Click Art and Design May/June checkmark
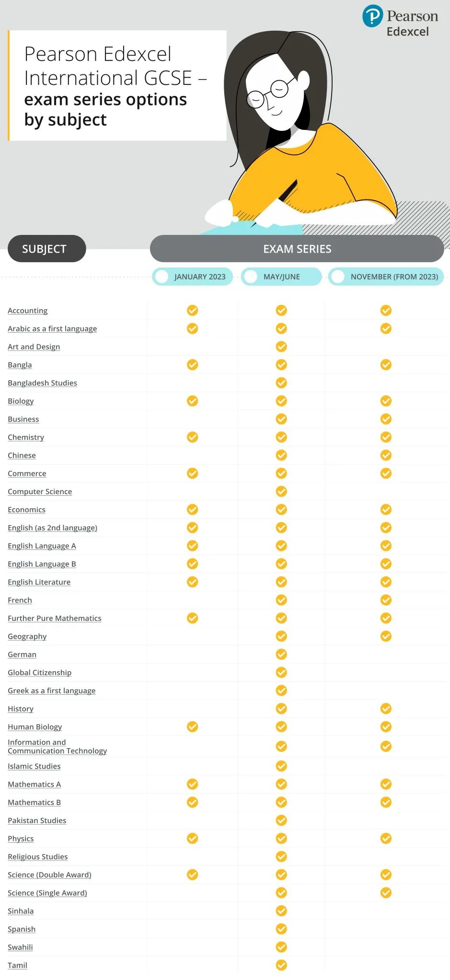The width and height of the screenshot is (450, 980). 281,346
